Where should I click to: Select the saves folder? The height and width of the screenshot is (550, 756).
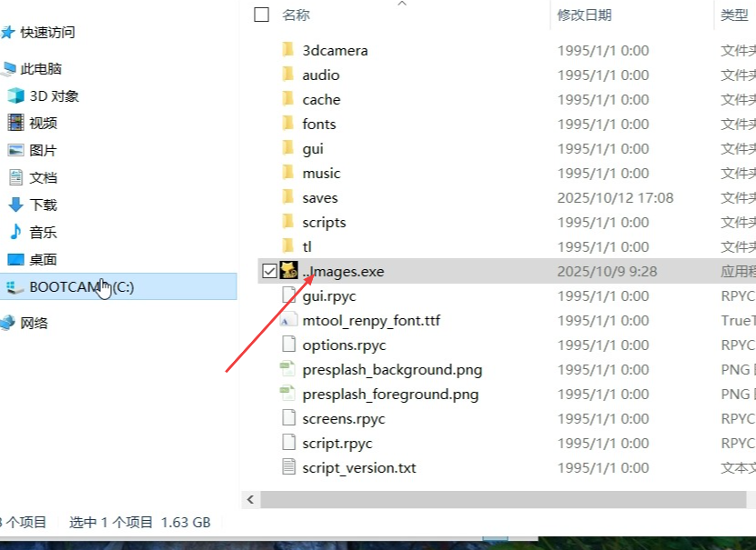pos(319,197)
